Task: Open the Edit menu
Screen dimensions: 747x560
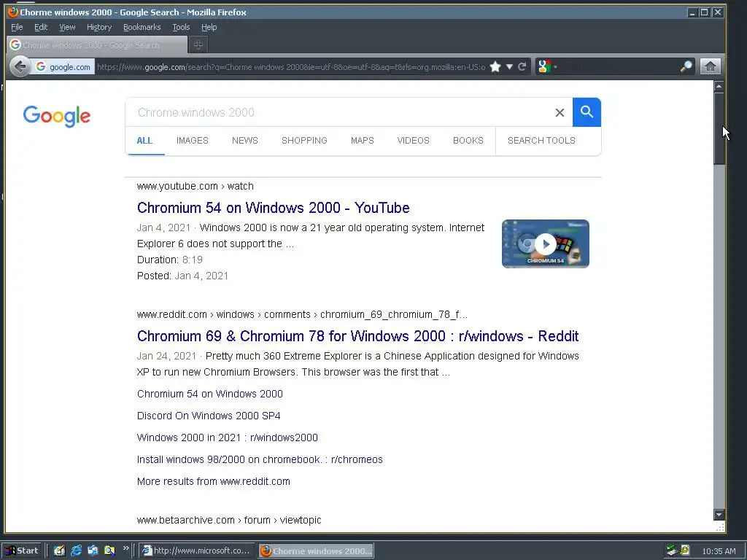Action: pos(41,27)
